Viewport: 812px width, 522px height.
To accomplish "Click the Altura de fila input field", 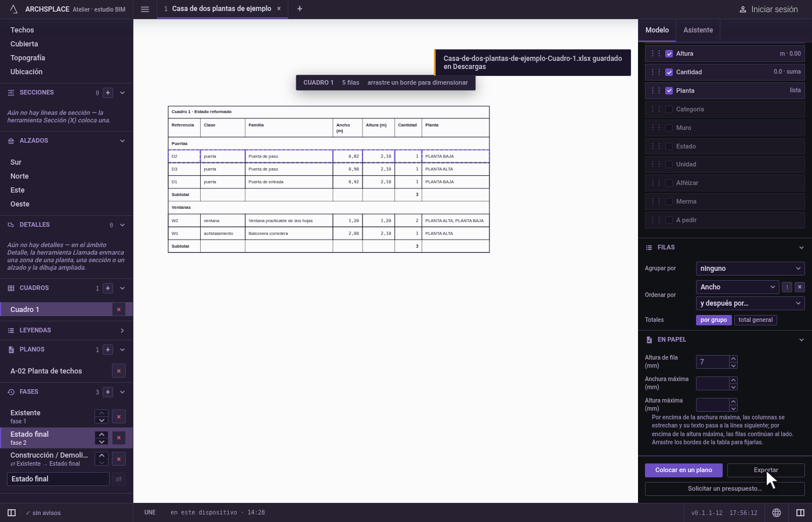I will point(712,362).
